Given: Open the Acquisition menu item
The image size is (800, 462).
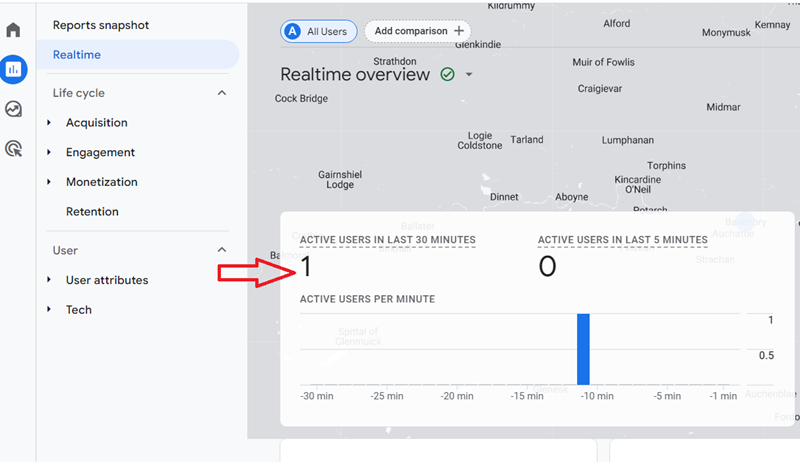Looking at the screenshot, I should pyautogui.click(x=96, y=123).
